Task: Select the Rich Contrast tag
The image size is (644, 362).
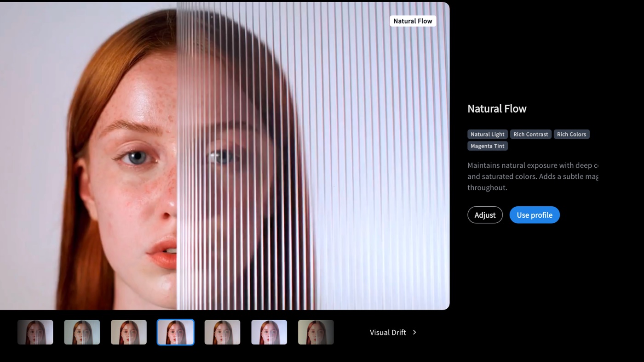Action: (530, 134)
